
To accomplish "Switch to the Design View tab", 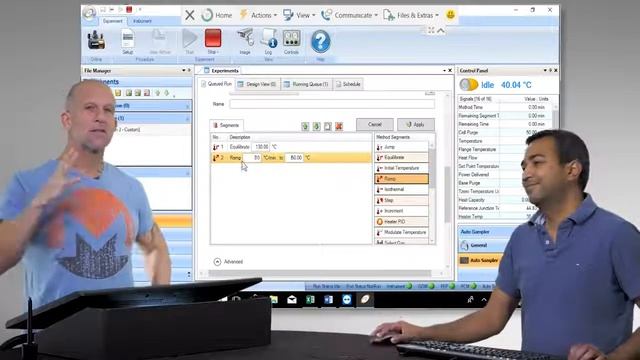I will tap(257, 84).
